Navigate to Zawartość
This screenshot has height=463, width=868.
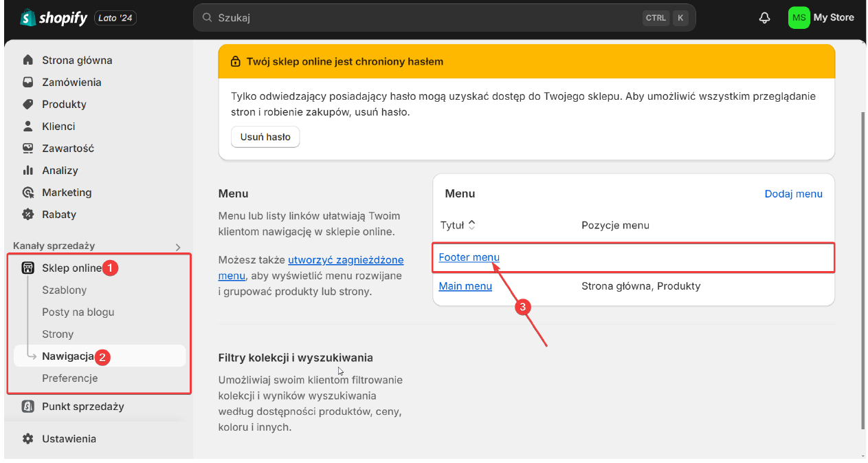click(x=68, y=148)
